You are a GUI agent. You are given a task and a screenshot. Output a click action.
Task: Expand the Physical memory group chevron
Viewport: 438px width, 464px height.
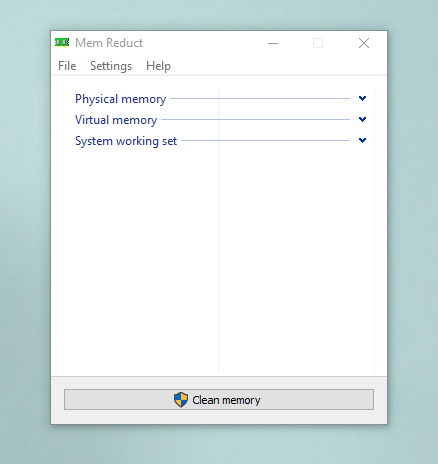pyautogui.click(x=362, y=98)
